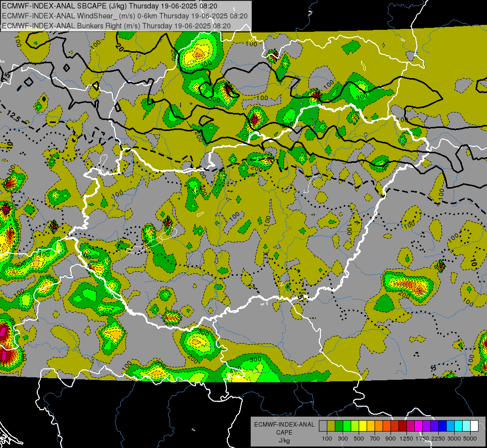Viewport: 487px width, 448px height.
Task: Click the CAPE label in the legend
Action: click(284, 432)
